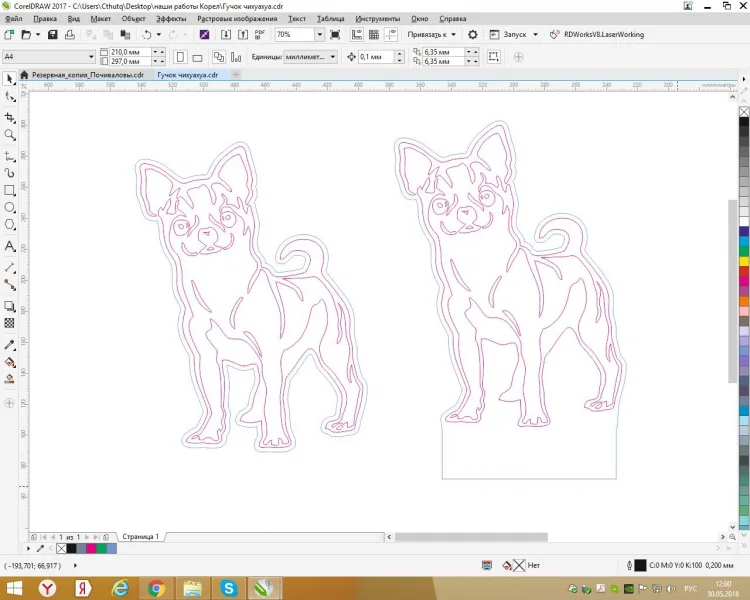The width and height of the screenshot is (750, 600).
Task: Click the RDWorksV8.LaserWorking button
Action: click(597, 34)
